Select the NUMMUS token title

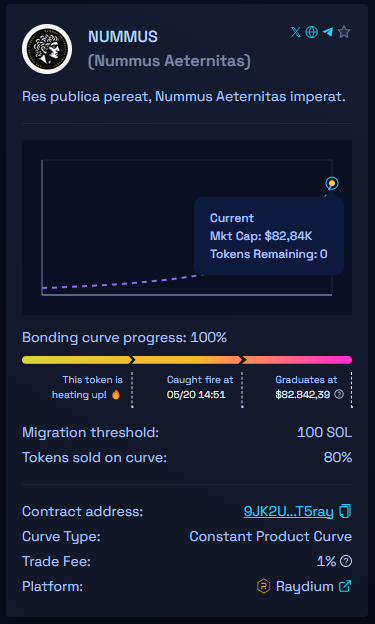click(123, 37)
